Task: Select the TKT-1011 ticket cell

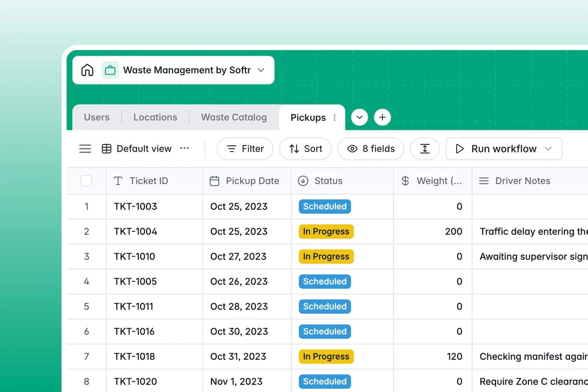Action: coord(155,307)
